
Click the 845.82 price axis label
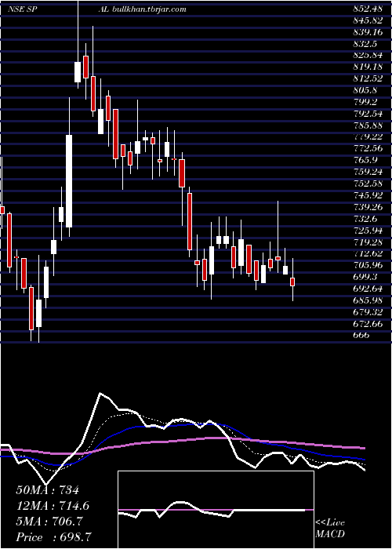click(367, 20)
